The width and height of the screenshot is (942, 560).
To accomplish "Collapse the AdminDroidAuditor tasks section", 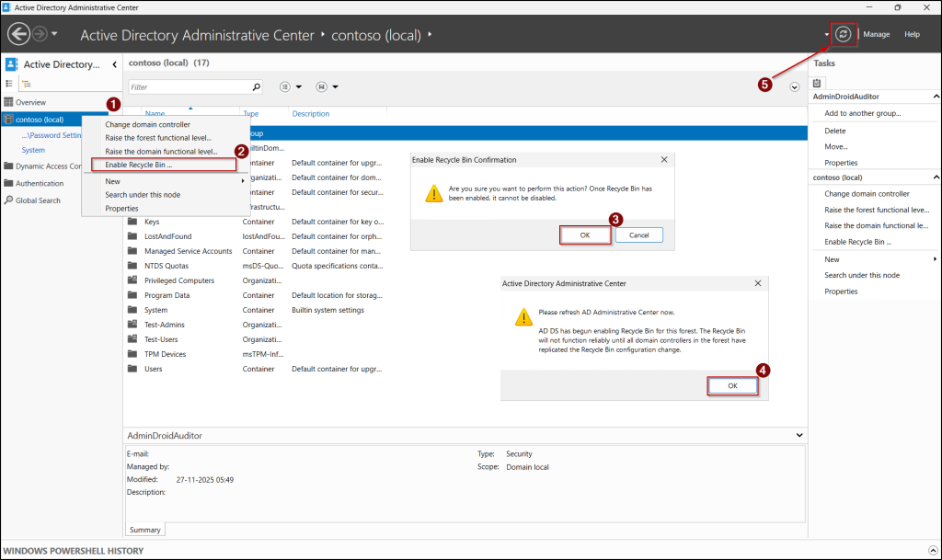I will 936,97.
